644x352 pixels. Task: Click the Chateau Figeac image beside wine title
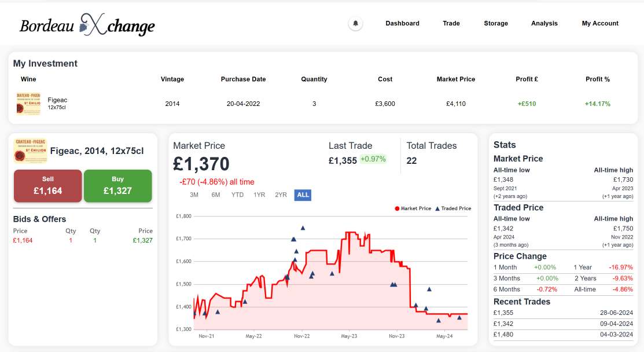coord(31,151)
